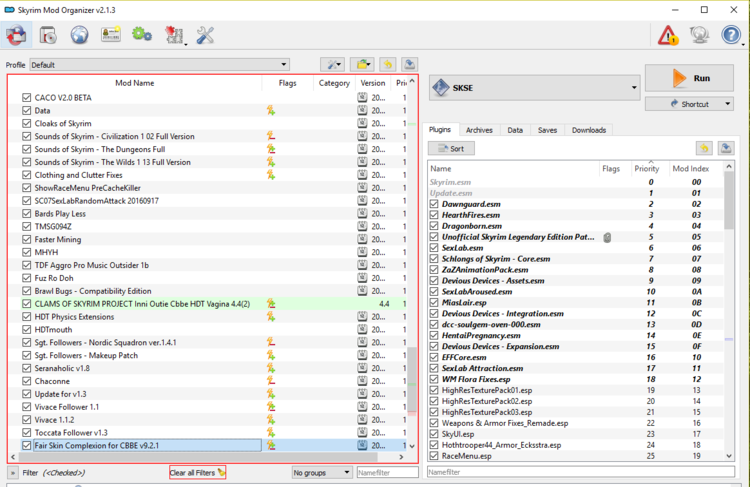Toggle the Dawnguard.esm plugin checkbox
The image size is (750, 487).
click(434, 204)
